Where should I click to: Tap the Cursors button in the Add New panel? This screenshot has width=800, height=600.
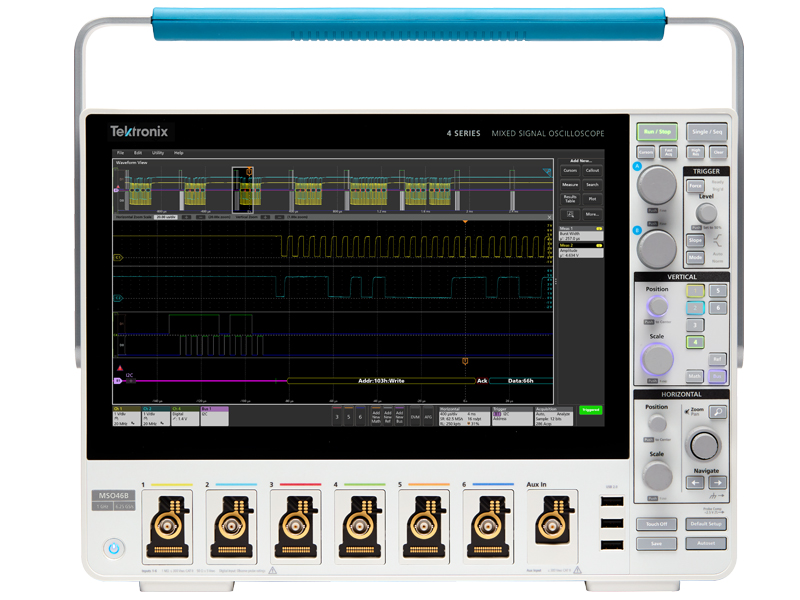[x=570, y=171]
